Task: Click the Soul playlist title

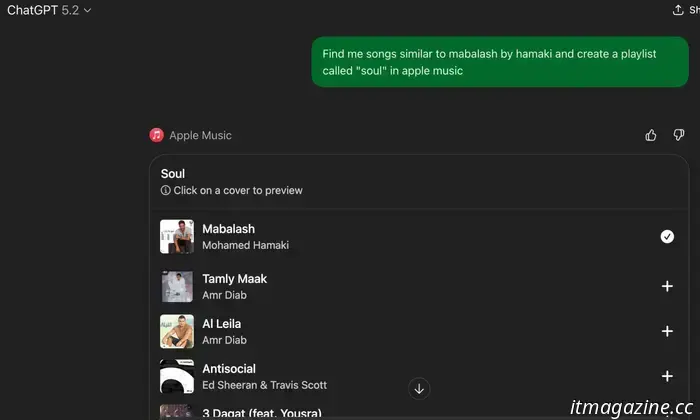Action: [x=173, y=173]
